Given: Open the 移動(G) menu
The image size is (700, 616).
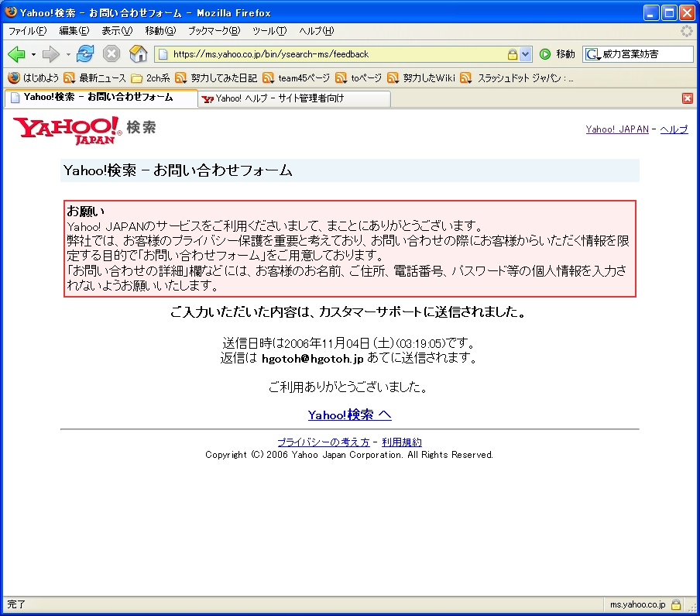Looking at the screenshot, I should (x=160, y=31).
